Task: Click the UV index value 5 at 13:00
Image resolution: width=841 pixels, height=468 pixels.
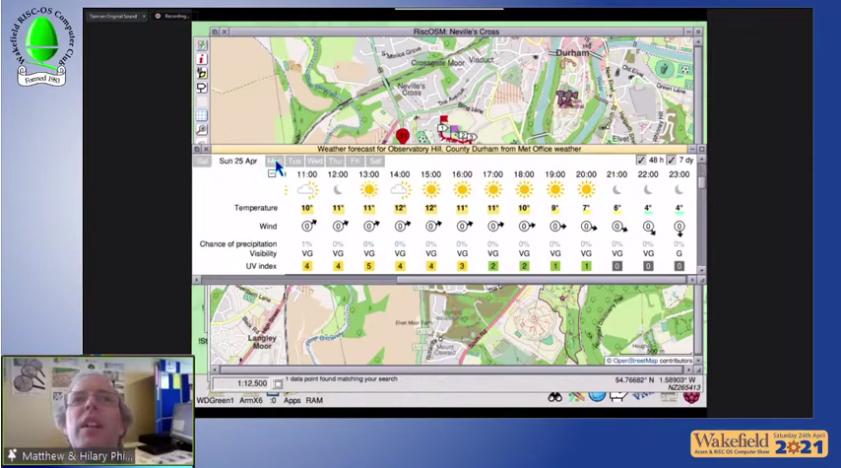Action: coord(368,266)
